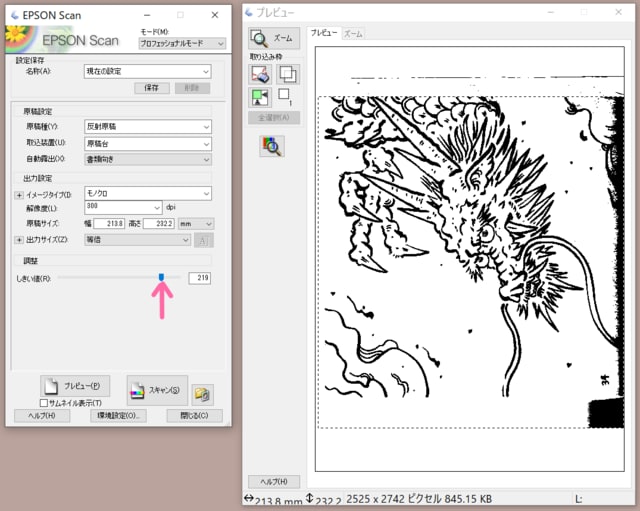Switch to the Zoom (ズーム) tab

point(353,33)
